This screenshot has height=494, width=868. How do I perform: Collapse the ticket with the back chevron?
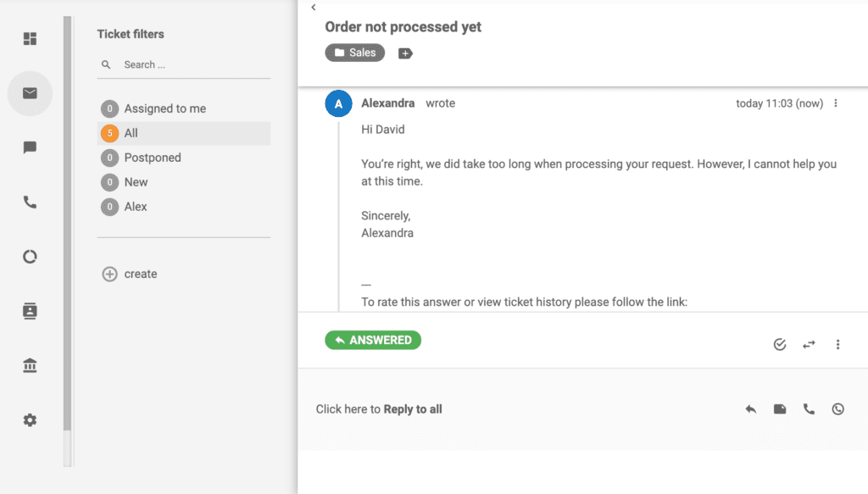(313, 7)
